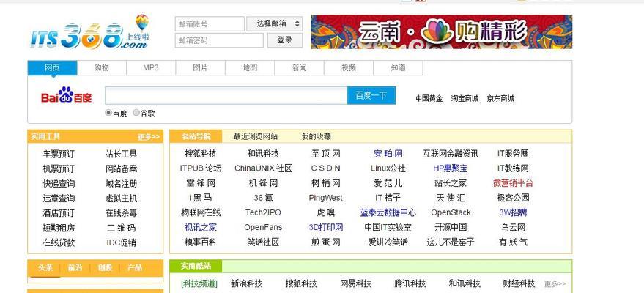
Task: Select the 我的收藏 tab
Action: click(x=317, y=136)
